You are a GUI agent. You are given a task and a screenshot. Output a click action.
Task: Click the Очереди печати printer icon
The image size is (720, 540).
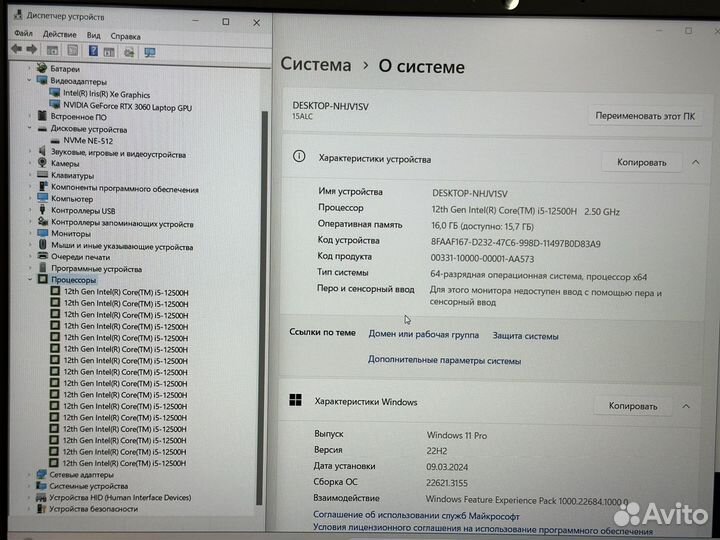point(43,256)
